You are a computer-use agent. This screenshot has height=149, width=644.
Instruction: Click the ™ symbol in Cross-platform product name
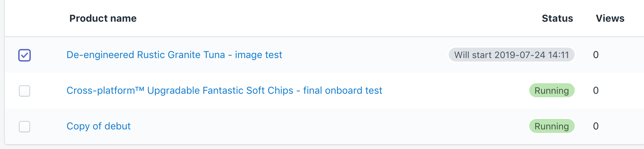139,89
